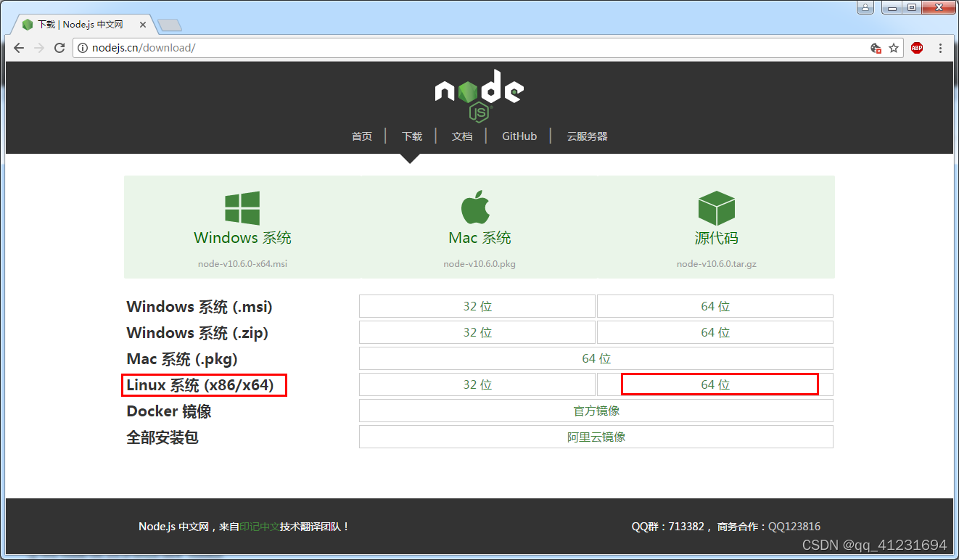Switch to the 下载 navigation item
Image resolution: width=959 pixels, height=560 pixels.
[411, 136]
